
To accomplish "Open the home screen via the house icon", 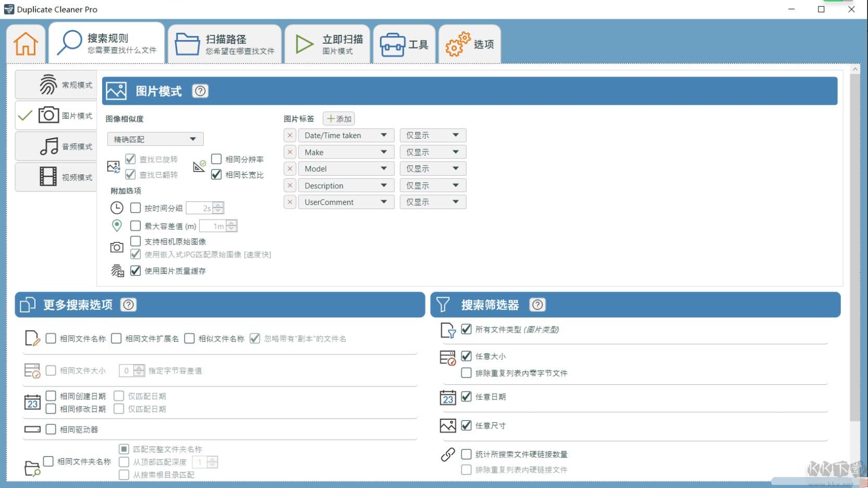I will click(25, 44).
